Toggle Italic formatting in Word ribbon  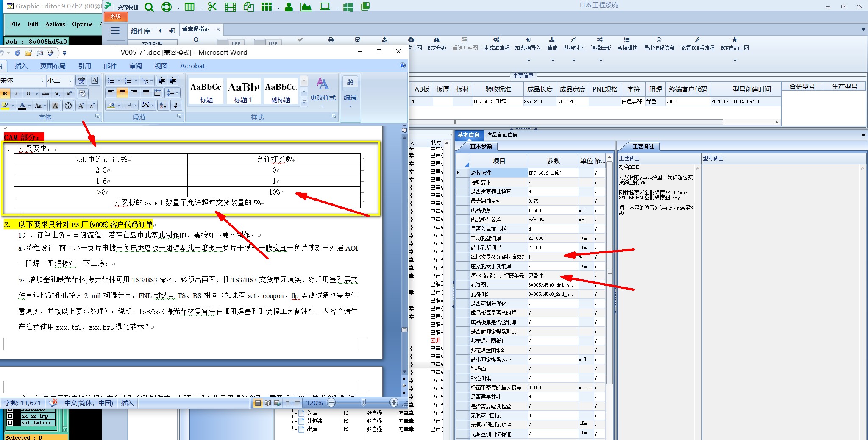click(x=16, y=94)
